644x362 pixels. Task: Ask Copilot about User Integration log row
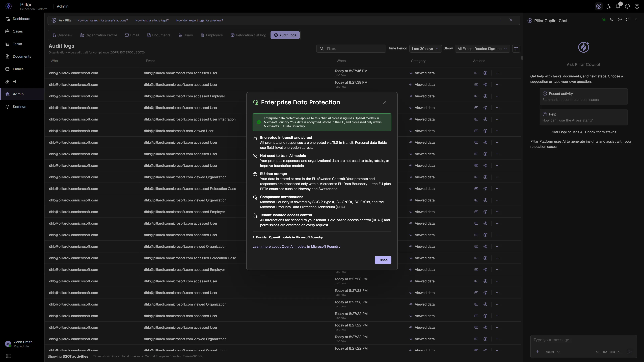[485, 119]
